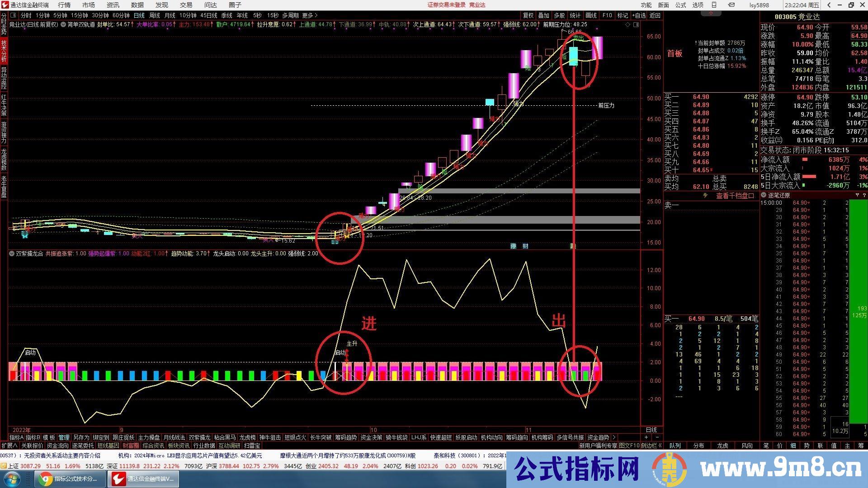Add the stock with +自选
868x488 pixels.
coord(639,15)
